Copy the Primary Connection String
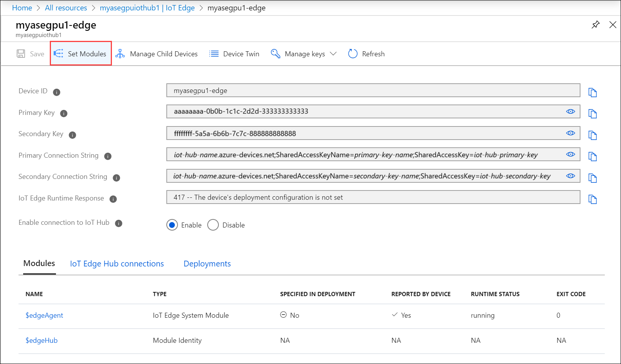The height and width of the screenshot is (364, 621). [593, 156]
